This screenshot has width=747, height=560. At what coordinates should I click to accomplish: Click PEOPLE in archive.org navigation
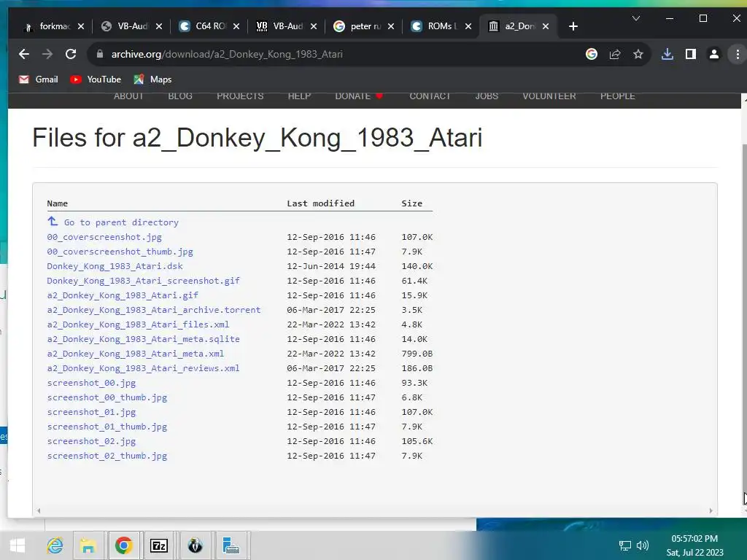click(617, 96)
